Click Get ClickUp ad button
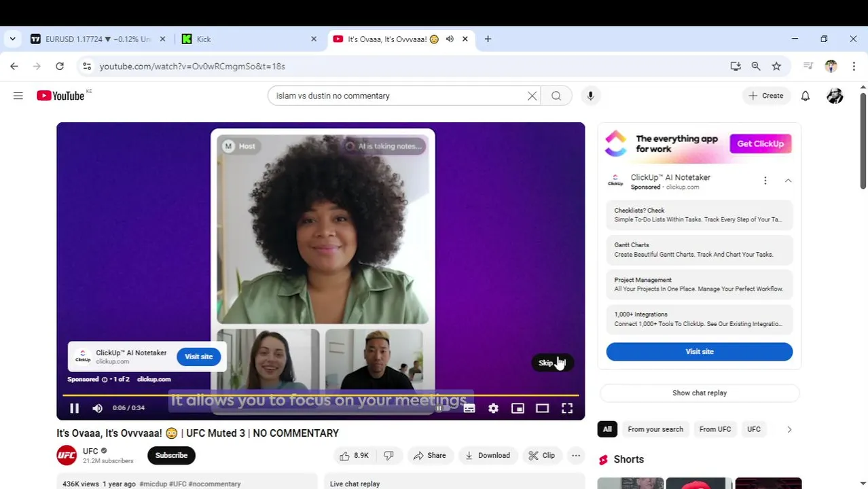This screenshot has height=489, width=868. [760, 143]
